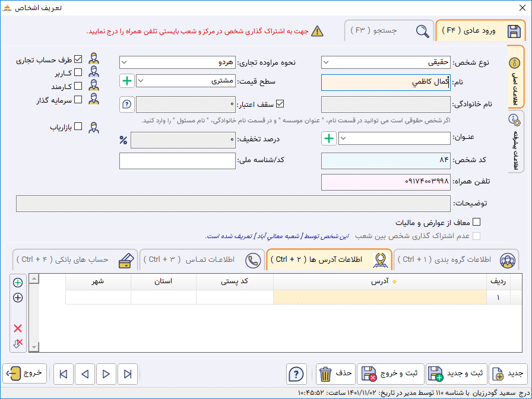
Task: Go to the previous record
Action: tap(85, 374)
